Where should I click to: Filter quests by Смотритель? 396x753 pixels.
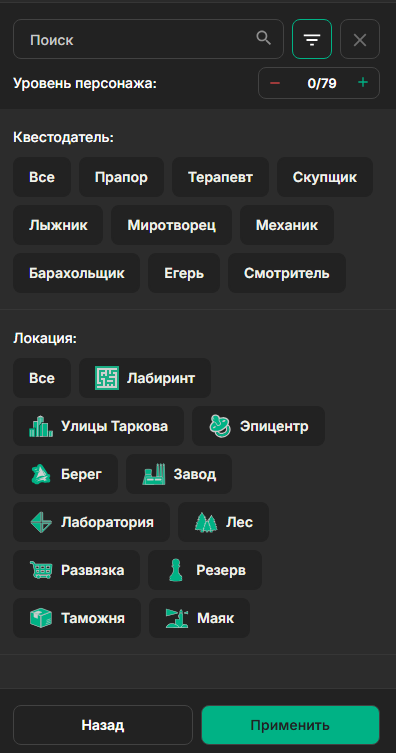click(287, 273)
